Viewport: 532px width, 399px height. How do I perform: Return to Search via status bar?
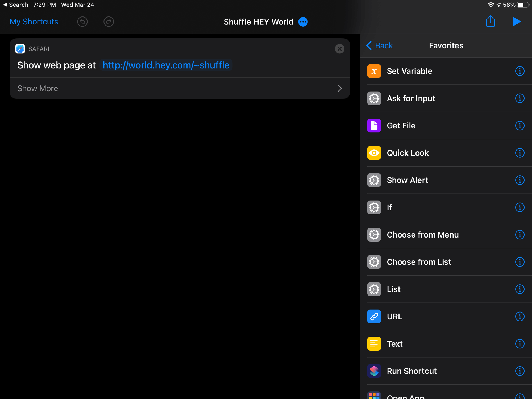coord(15,5)
